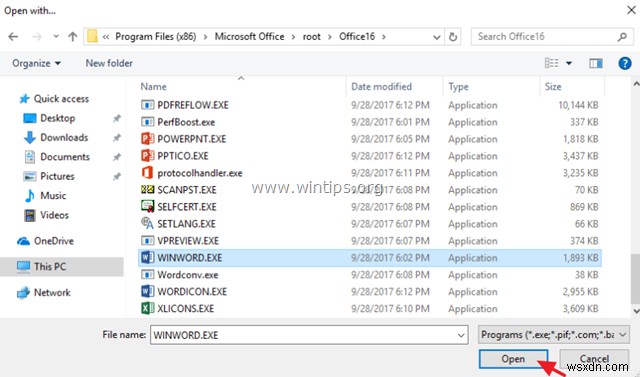Image resolution: width=640 pixels, height=377 pixels.
Task: Click the file name text WINWORD.EXE in list
Action: [190, 258]
